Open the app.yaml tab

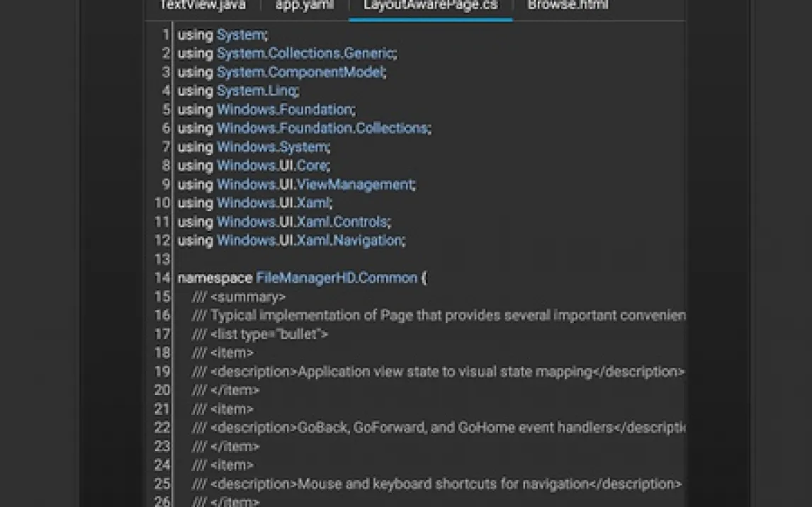304,6
